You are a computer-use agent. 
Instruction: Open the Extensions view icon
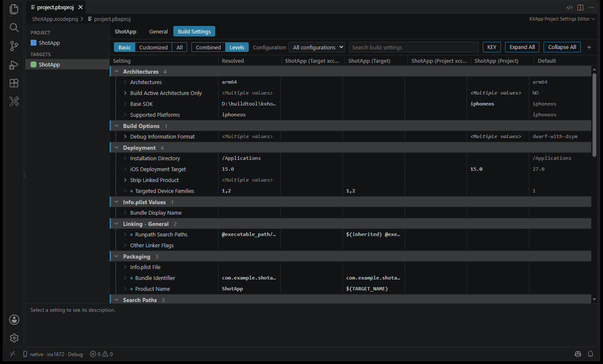coord(14,83)
